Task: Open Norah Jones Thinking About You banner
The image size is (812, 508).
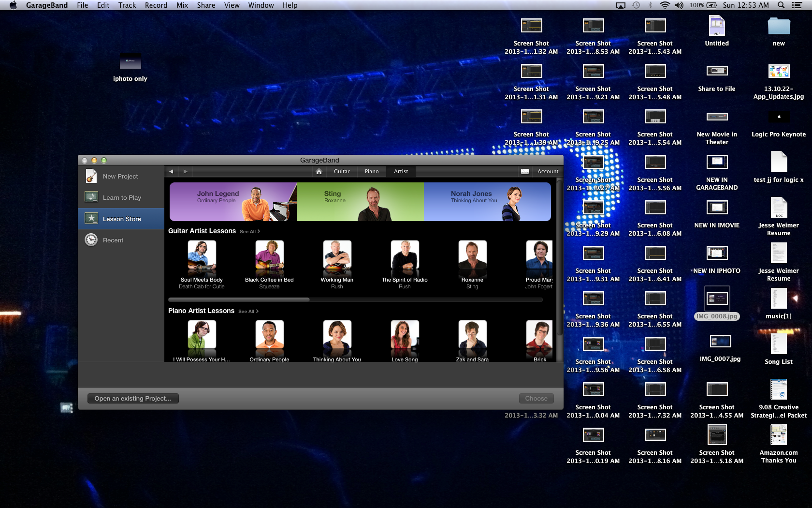Action: click(x=487, y=202)
